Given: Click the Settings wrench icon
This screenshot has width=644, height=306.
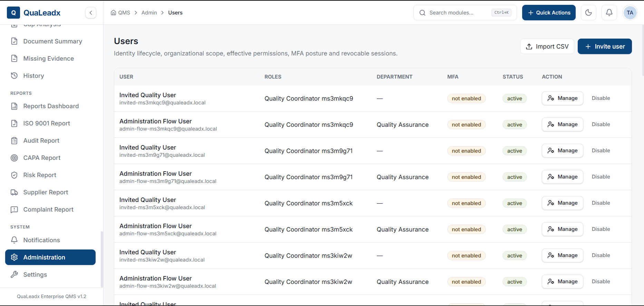Looking at the screenshot, I should pos(14,274).
